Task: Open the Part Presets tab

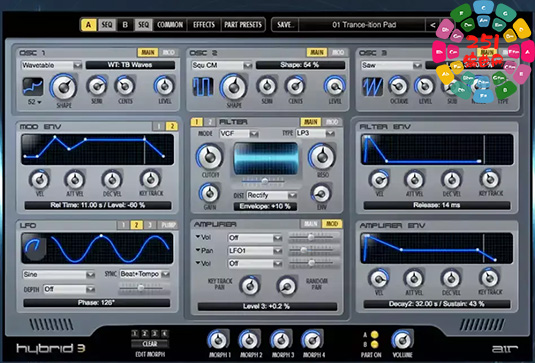Action: click(243, 25)
